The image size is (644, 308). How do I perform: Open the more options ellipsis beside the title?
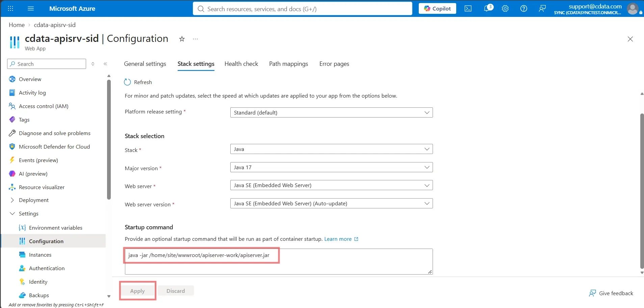[195, 39]
